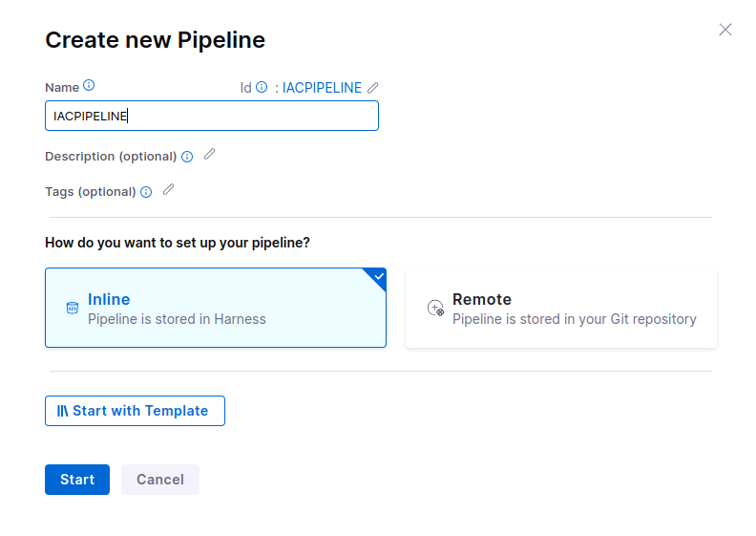Click the Remote Git repository icon
The height and width of the screenshot is (536, 756).
point(435,308)
